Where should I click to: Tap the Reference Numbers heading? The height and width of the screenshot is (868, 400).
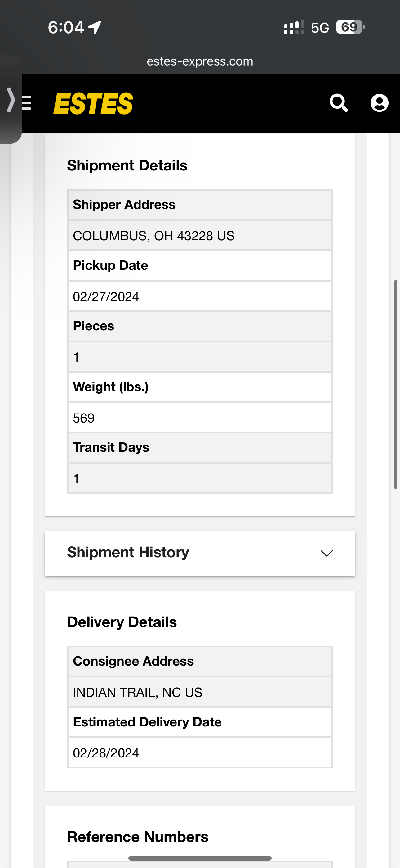click(138, 837)
